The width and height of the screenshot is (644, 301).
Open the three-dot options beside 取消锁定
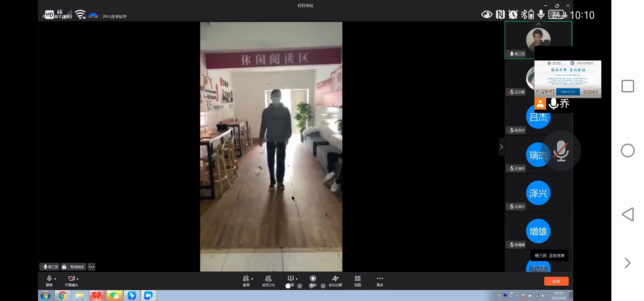91,267
